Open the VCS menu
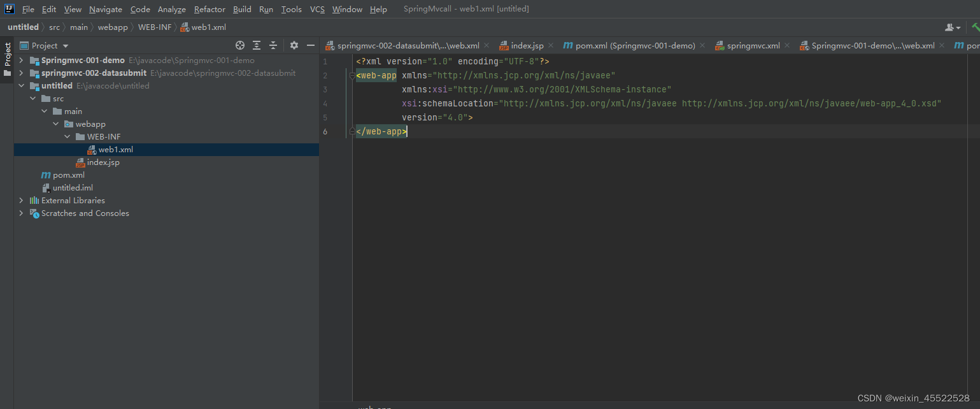This screenshot has height=409, width=980. [317, 9]
